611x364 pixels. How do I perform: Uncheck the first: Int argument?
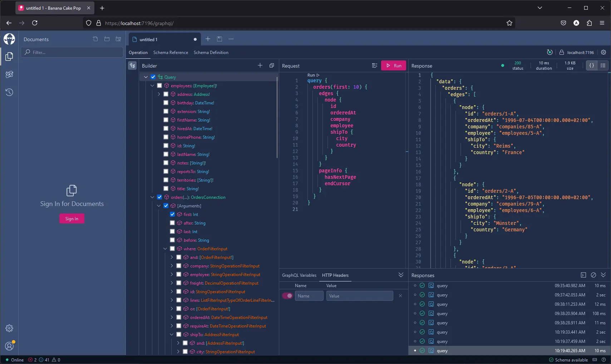(172, 214)
